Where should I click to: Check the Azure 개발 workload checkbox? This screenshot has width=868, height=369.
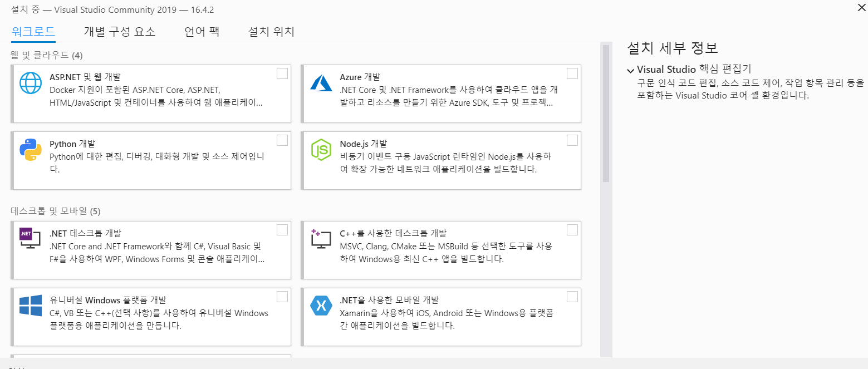click(572, 73)
